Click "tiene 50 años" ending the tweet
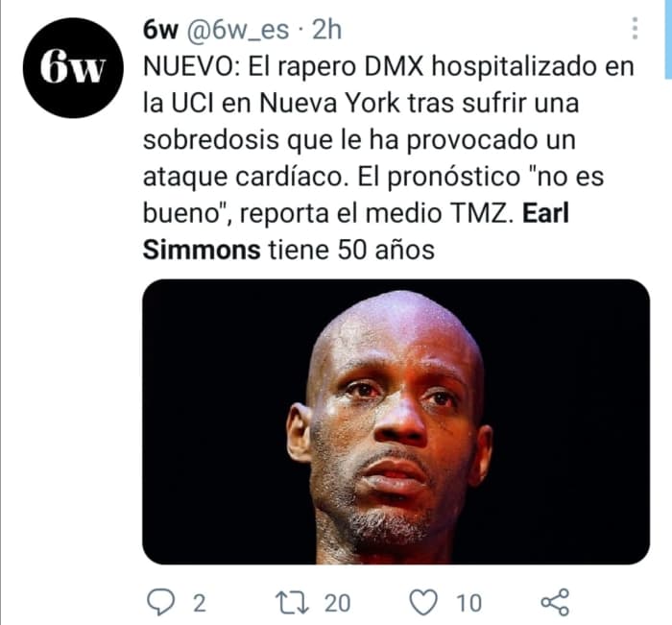Screen dimensions: 672x625 pyautogui.click(x=351, y=250)
